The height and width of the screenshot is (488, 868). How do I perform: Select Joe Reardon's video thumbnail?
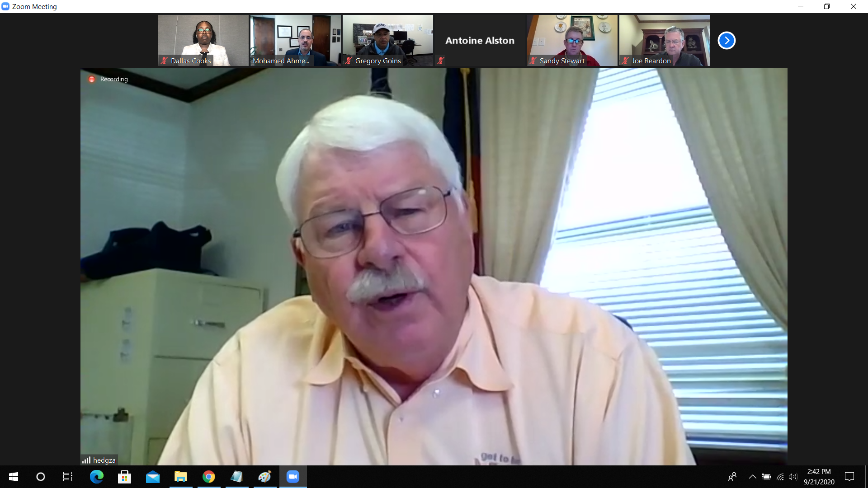click(664, 40)
